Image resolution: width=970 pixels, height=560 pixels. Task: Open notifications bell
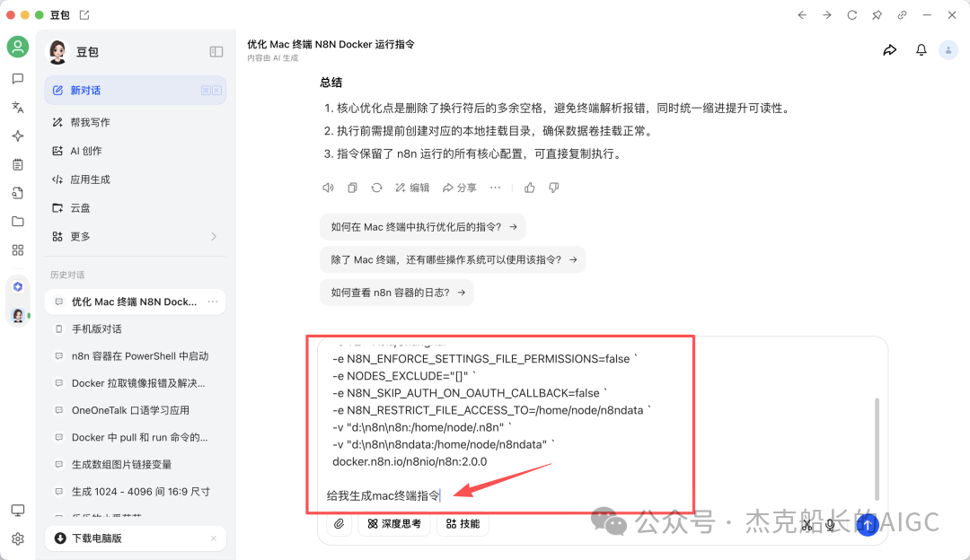point(921,50)
